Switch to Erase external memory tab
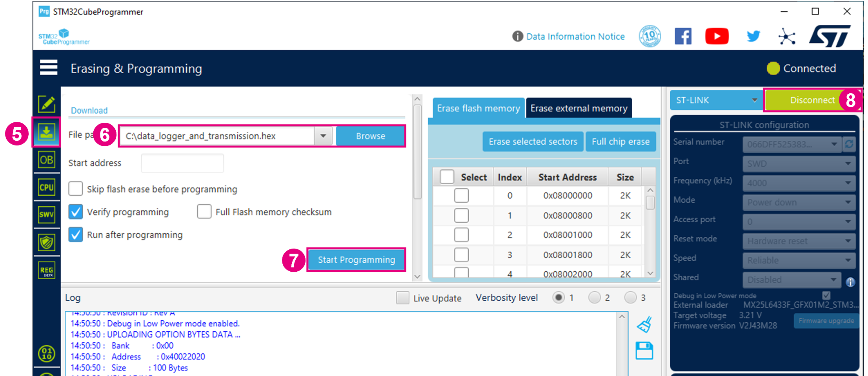The height and width of the screenshot is (376, 868). tap(579, 108)
